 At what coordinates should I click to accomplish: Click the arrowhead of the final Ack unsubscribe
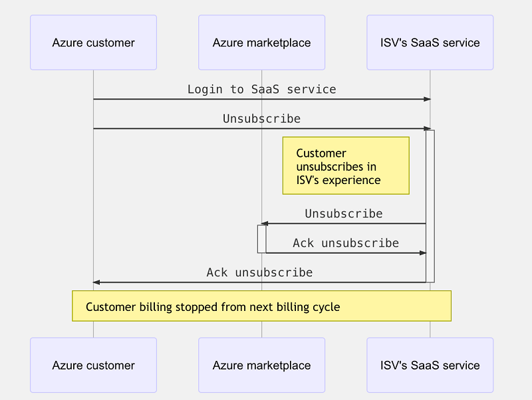click(x=96, y=282)
